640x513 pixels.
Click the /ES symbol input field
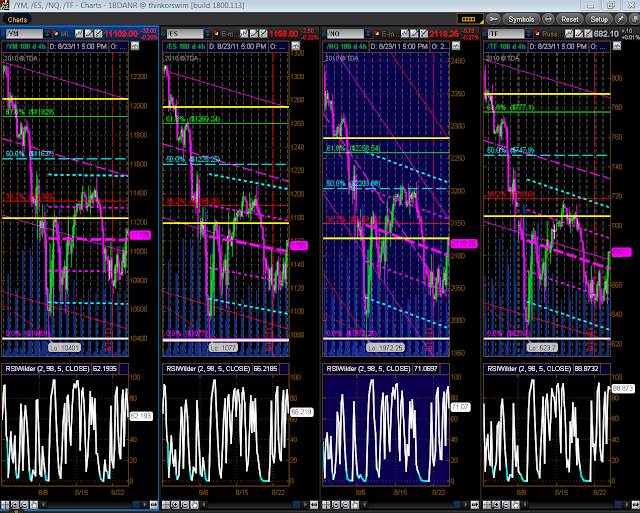tap(184, 33)
